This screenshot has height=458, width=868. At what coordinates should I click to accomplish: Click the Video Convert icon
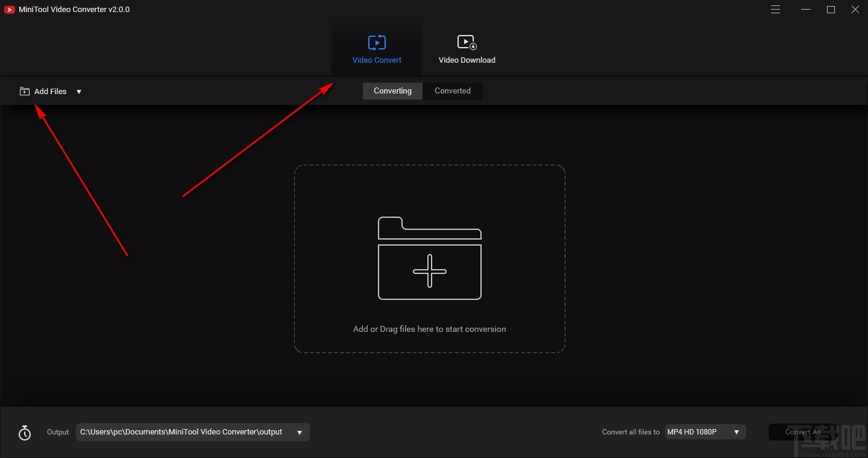377,42
